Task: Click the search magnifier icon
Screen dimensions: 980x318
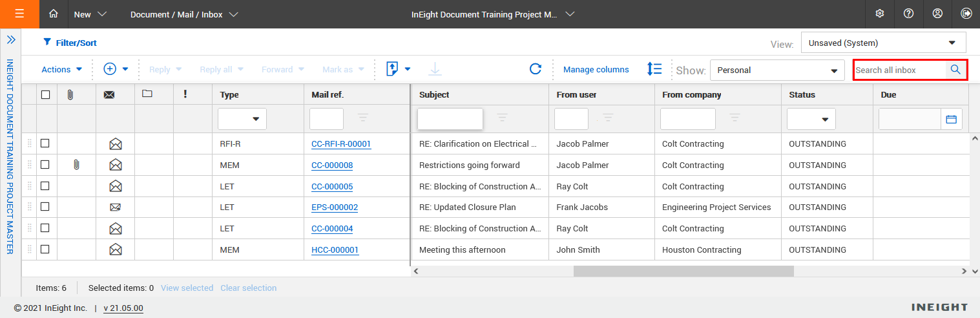Action: [x=955, y=70]
